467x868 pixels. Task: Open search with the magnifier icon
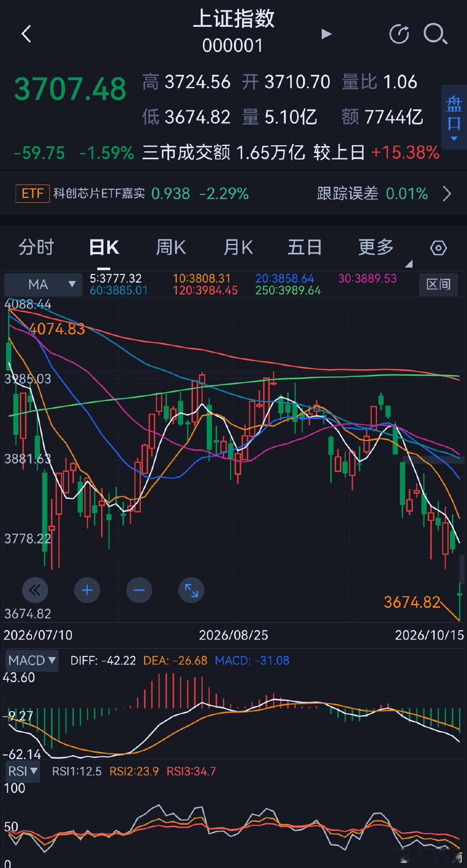pos(435,34)
